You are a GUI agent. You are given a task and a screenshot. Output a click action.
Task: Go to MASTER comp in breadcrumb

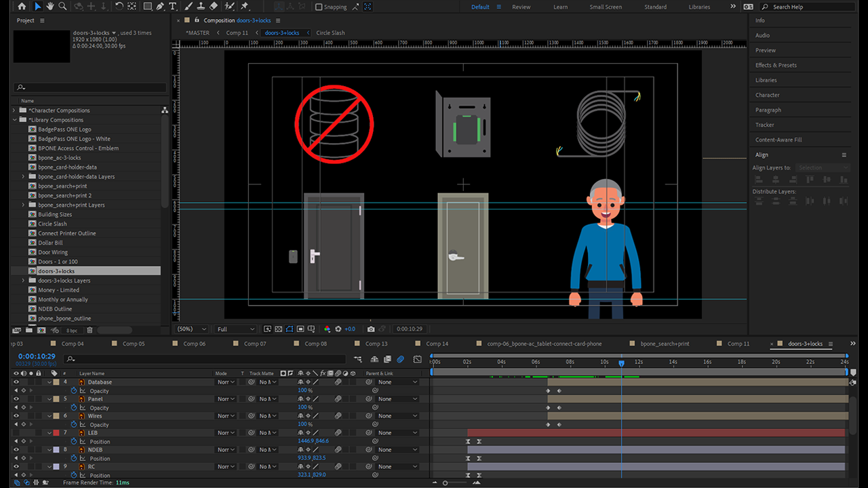pos(198,33)
